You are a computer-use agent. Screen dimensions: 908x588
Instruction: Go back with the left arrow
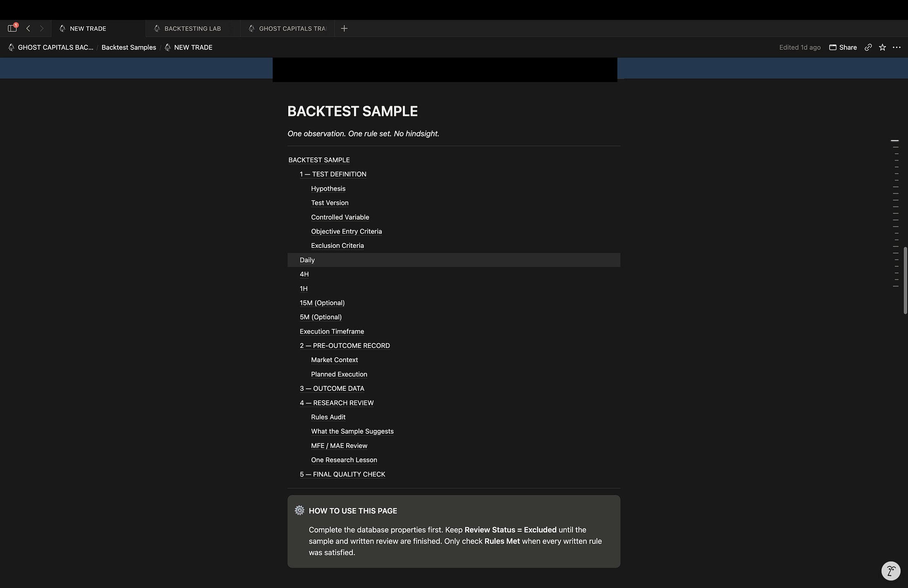pos(28,28)
